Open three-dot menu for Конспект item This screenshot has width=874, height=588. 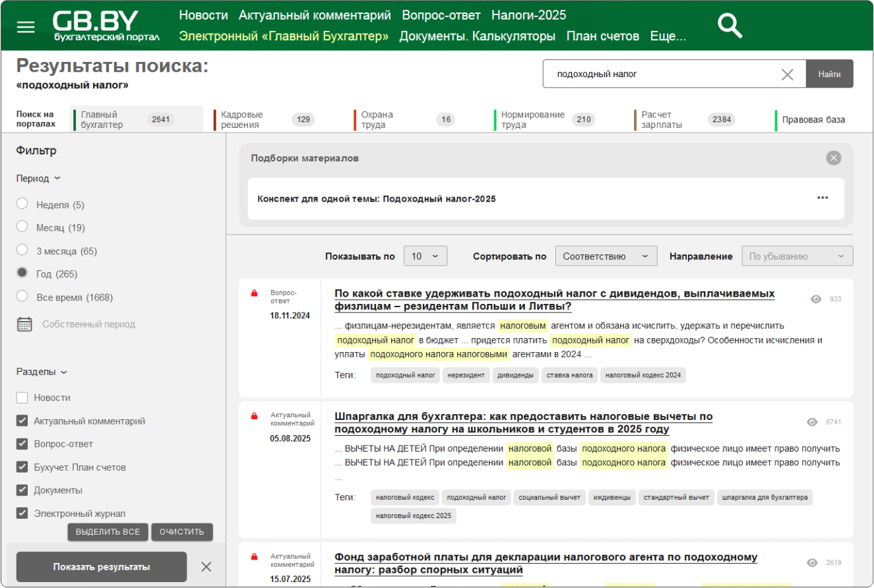click(x=822, y=198)
